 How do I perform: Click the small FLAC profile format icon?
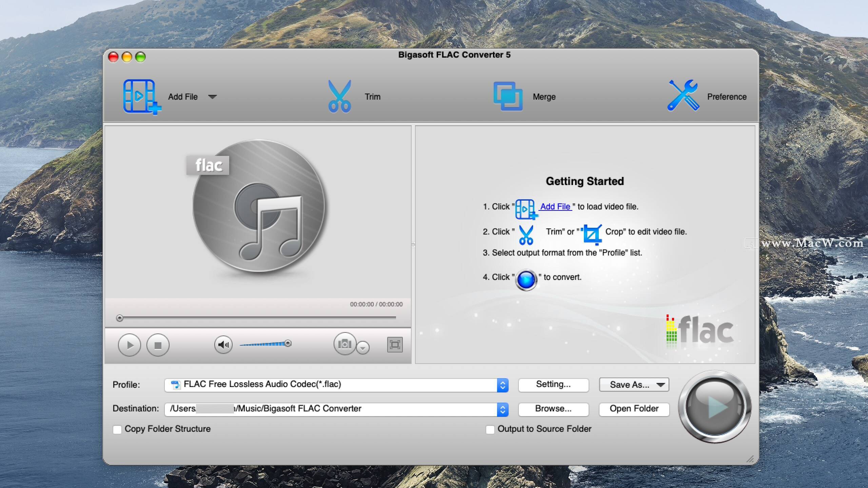[x=176, y=385]
